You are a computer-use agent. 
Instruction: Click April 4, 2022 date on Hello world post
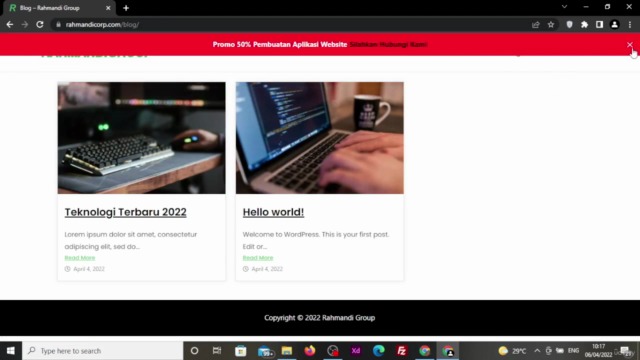pos(267,269)
